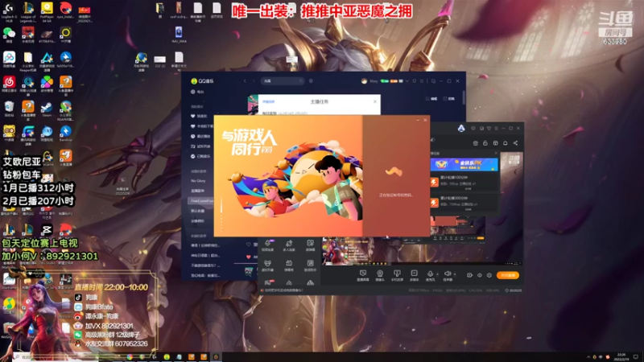
Task: Minimize the orange login splash window
Action: click(x=418, y=120)
